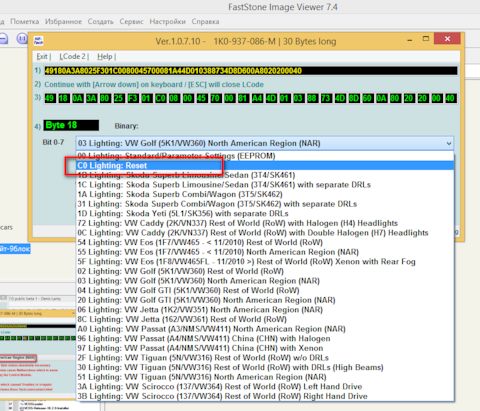The height and width of the screenshot is (411, 480).
Task: Choose 96 VW Passat China with Halogen
Action: coord(265,339)
